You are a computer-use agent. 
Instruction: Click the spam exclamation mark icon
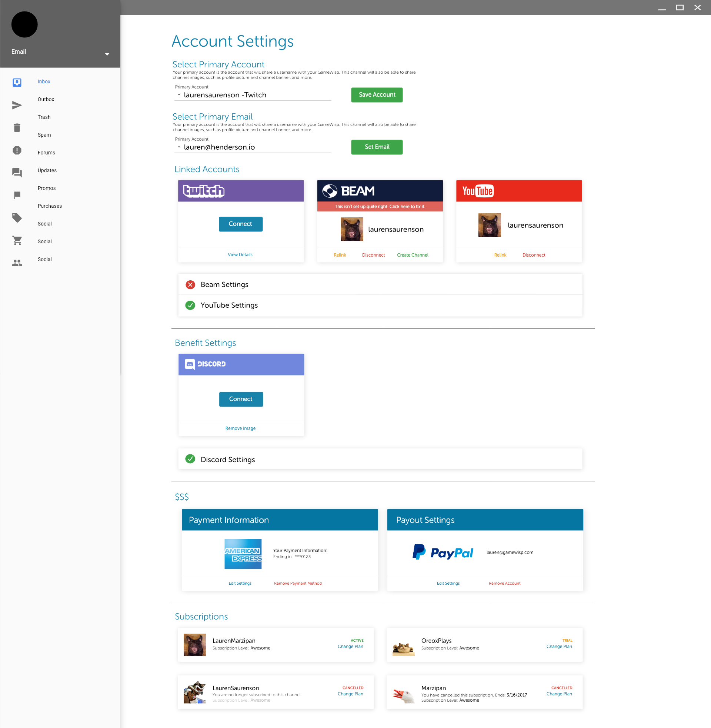click(17, 150)
